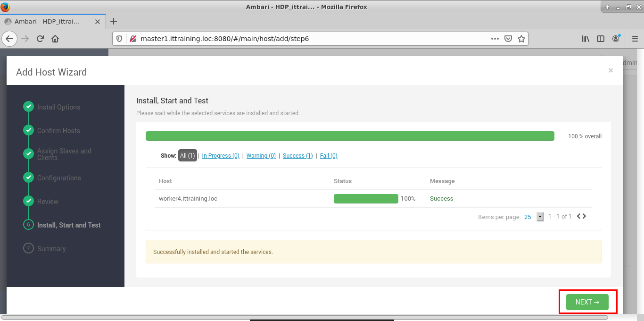
Task: Toggle the Firefox sidebar view icon
Action: (x=601, y=39)
